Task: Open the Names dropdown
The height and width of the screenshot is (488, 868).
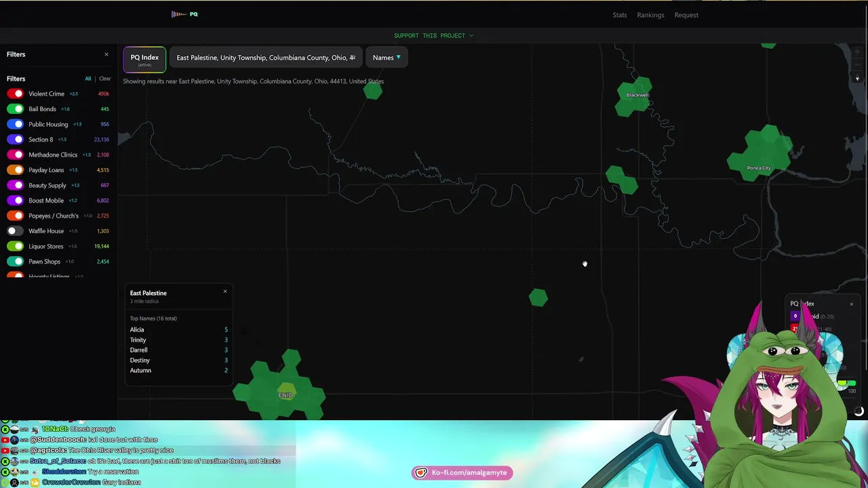Action: point(387,58)
